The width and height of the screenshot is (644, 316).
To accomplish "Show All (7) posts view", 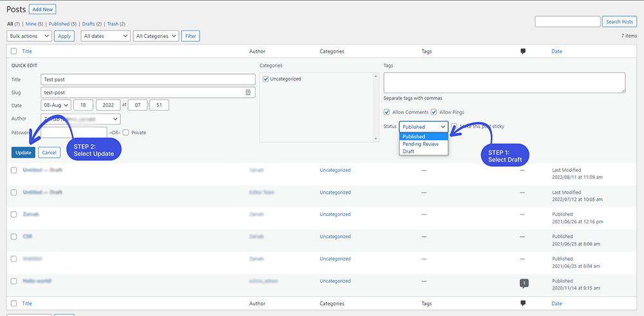I will coord(14,24).
